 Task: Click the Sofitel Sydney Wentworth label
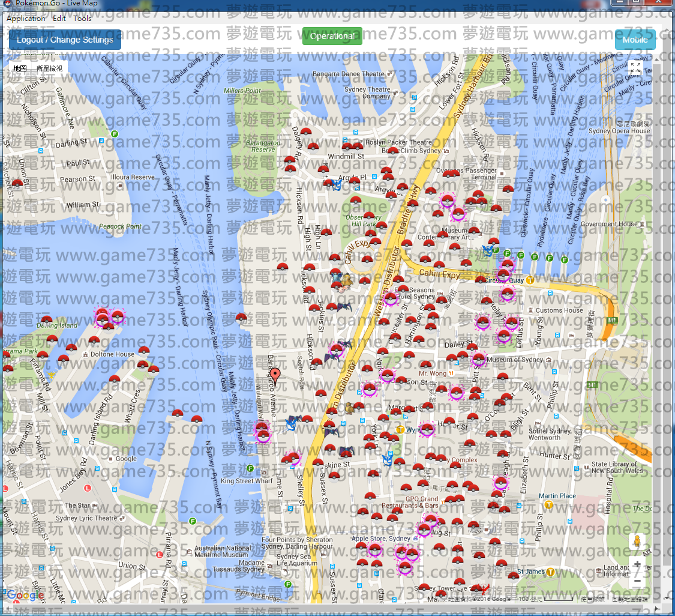(550, 434)
